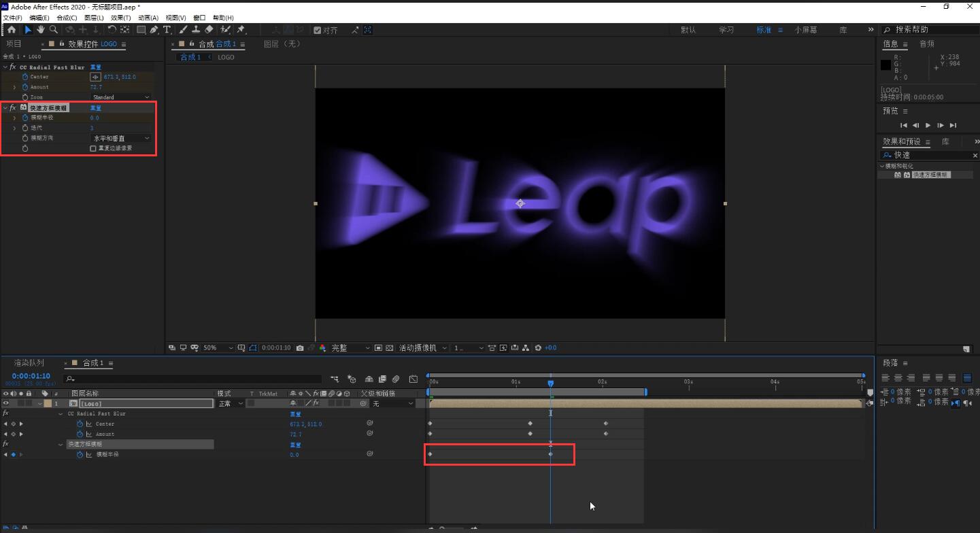Switch to the 项目 panel tab
This screenshot has height=533, width=980.
click(14, 44)
